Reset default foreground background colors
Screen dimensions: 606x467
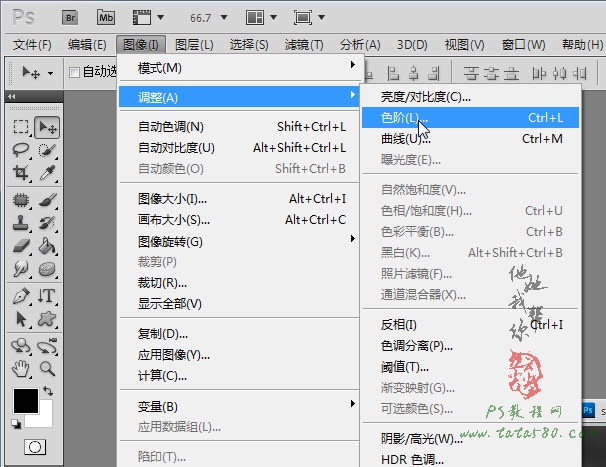coord(16,424)
